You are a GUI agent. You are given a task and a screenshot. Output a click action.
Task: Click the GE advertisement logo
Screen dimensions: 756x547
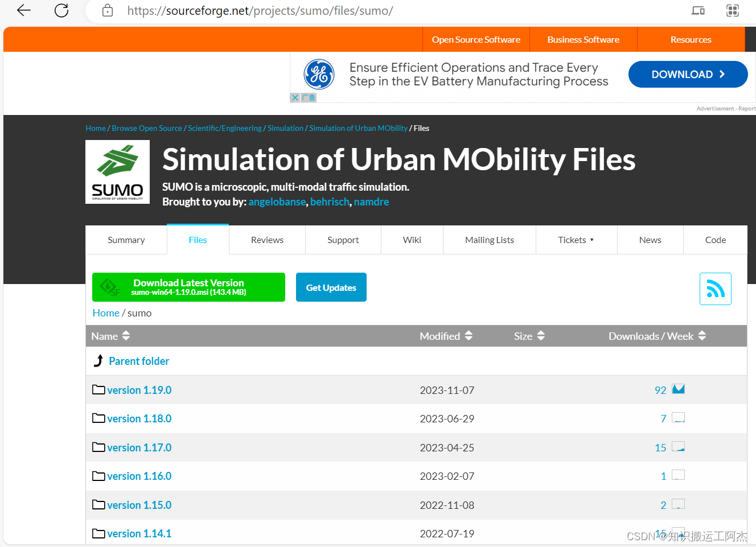click(319, 75)
